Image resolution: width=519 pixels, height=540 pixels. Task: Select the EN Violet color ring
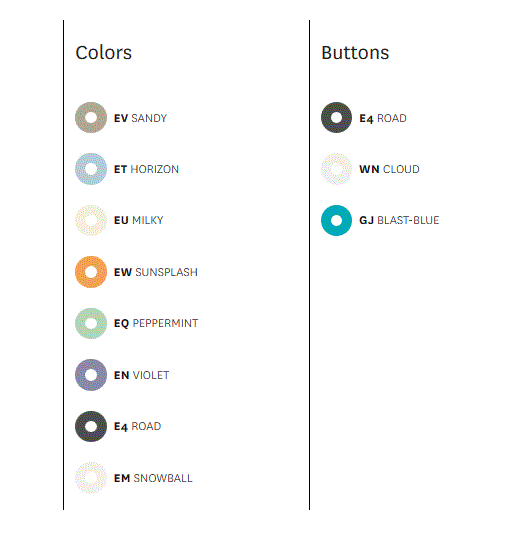click(x=91, y=375)
